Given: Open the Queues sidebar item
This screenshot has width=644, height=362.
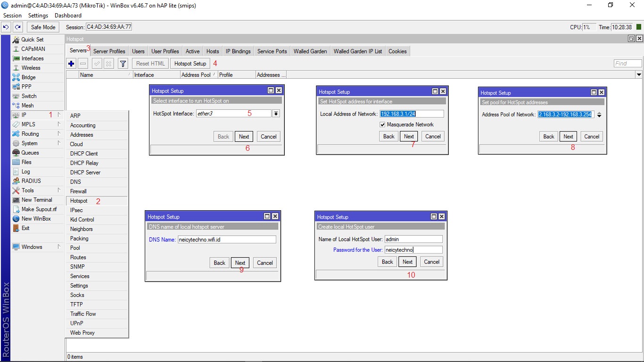Looking at the screenshot, I should point(30,153).
